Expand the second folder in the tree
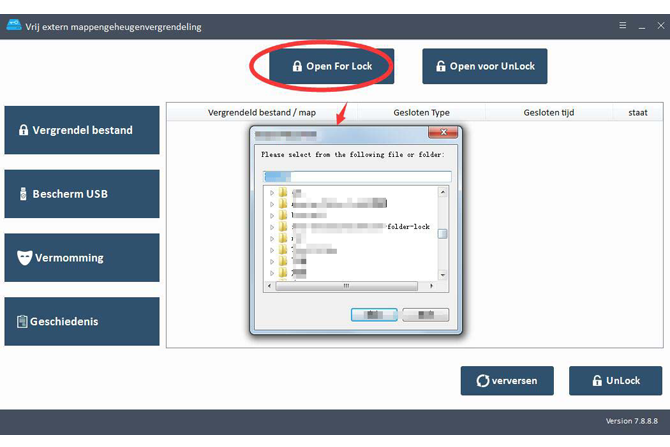 pos(272,203)
